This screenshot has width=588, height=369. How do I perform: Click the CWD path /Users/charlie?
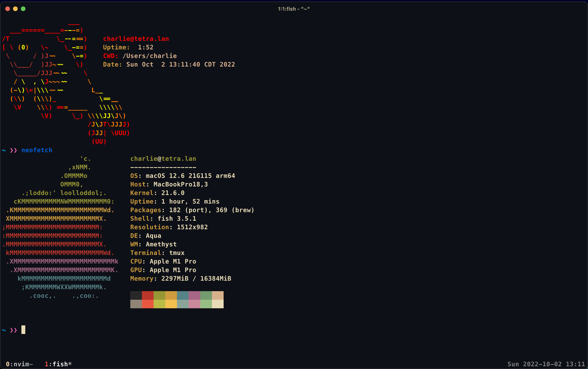tap(150, 56)
